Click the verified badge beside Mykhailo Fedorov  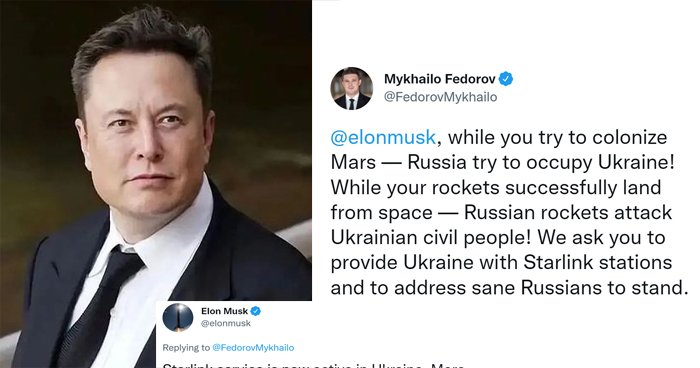coord(505,79)
